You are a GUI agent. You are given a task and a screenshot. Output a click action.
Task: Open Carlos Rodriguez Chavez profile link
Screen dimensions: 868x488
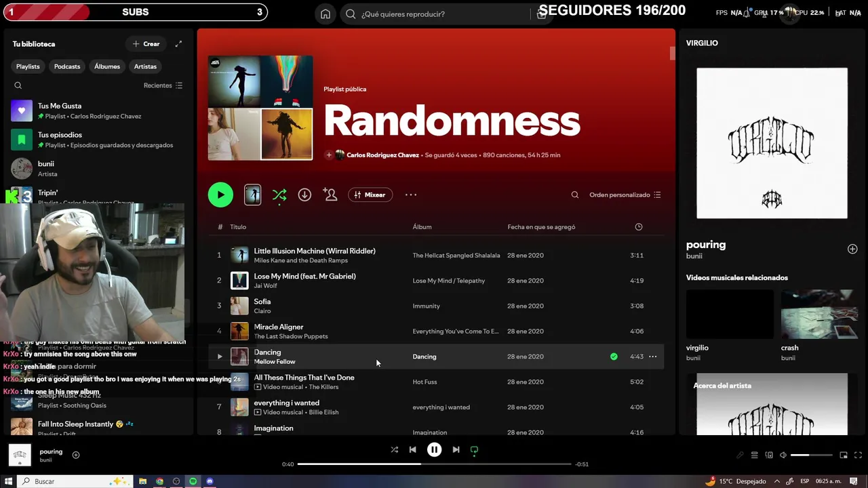point(382,155)
